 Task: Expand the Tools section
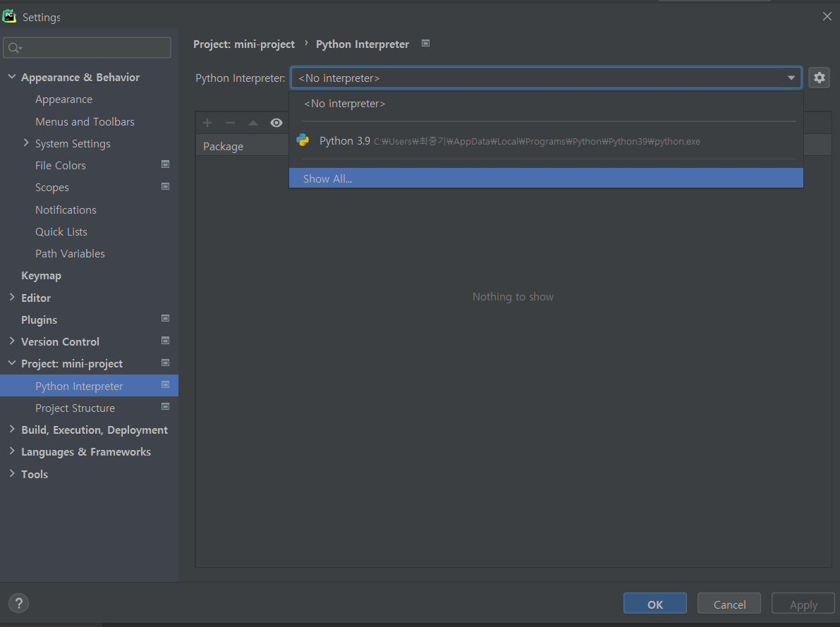12,473
